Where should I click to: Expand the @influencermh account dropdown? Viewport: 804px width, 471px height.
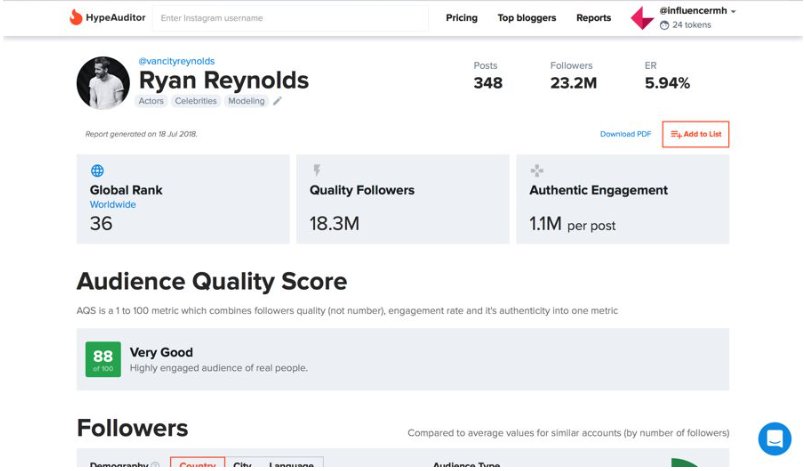697,11
